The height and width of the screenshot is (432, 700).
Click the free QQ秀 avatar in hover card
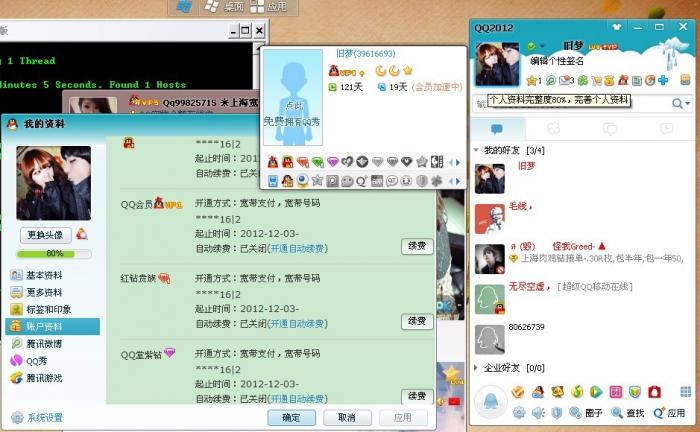pos(293,97)
